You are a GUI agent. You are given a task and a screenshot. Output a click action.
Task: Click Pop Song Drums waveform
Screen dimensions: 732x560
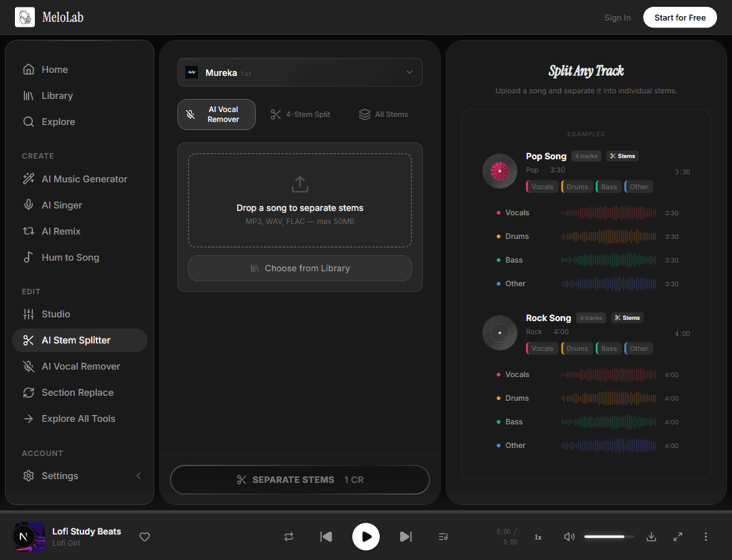tap(608, 236)
